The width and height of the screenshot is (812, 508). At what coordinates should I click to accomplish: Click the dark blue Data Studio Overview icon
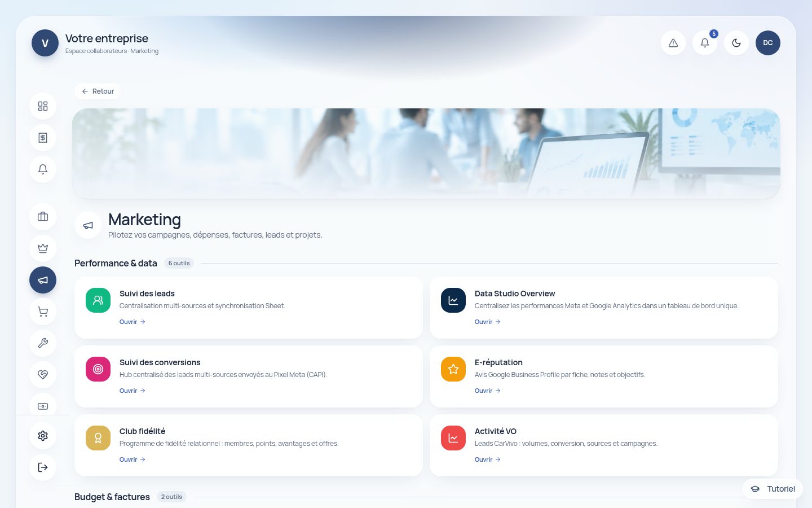[x=453, y=300]
